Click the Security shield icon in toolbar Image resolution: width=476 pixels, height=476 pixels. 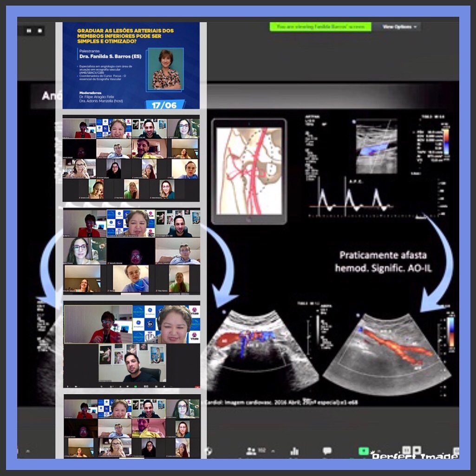point(209,450)
